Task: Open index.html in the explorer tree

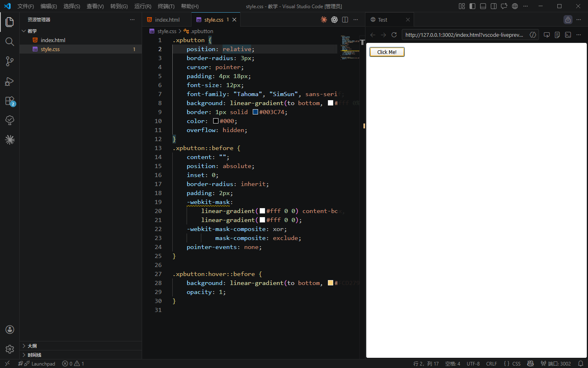Action: pos(81,40)
